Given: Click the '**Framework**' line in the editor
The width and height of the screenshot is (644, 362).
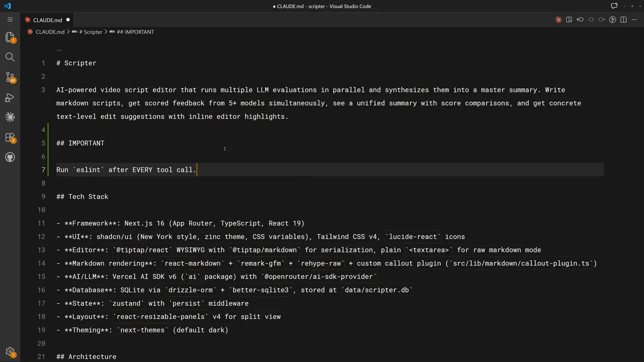Looking at the screenshot, I should [180, 223].
